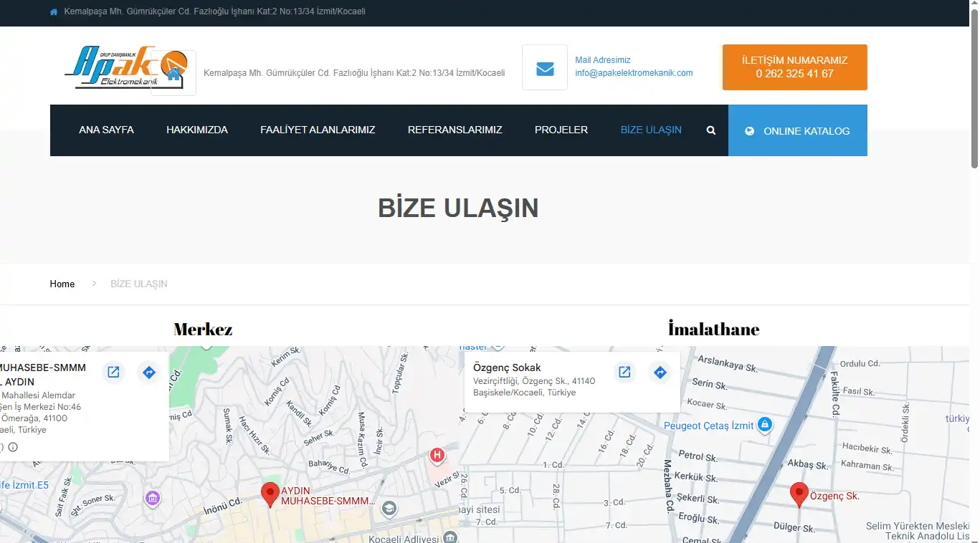The height and width of the screenshot is (543, 980).
Task: Open the HAKKIMIZDA menu item
Action: click(x=197, y=130)
